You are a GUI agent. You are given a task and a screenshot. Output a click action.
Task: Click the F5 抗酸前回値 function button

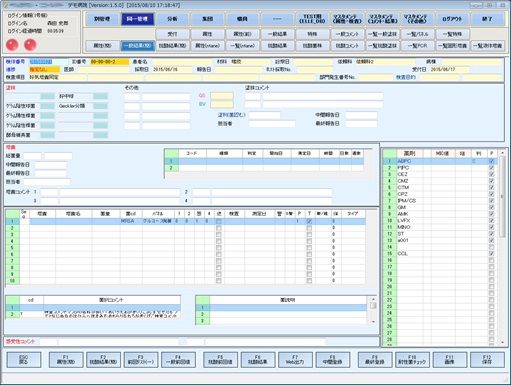pyautogui.click(x=220, y=360)
